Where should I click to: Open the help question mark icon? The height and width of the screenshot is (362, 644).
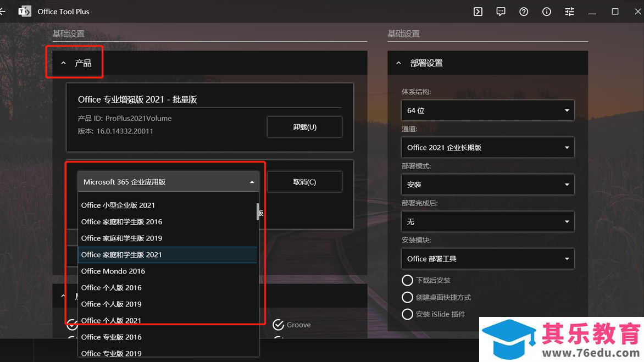[524, 12]
